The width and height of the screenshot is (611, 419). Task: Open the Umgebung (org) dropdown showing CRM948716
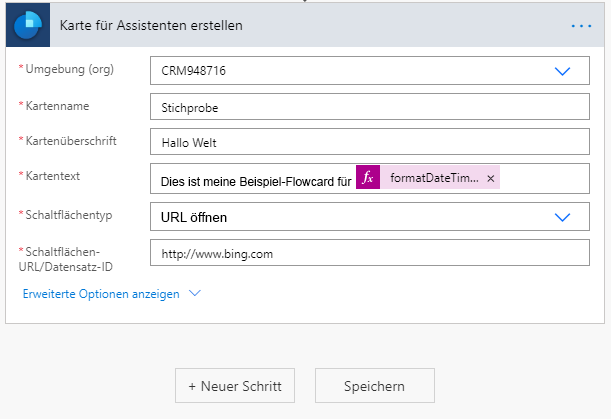point(350,71)
